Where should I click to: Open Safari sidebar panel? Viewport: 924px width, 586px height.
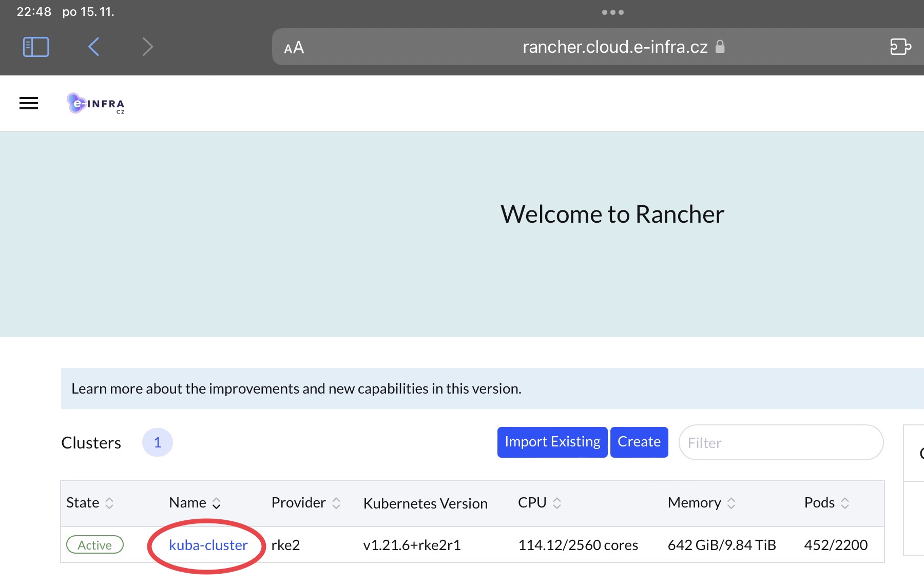click(36, 47)
